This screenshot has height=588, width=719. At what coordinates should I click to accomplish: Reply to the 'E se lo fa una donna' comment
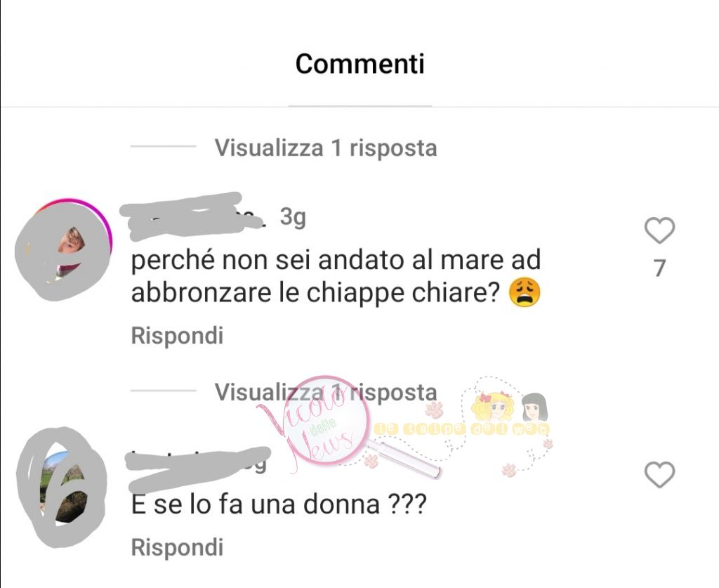177,547
